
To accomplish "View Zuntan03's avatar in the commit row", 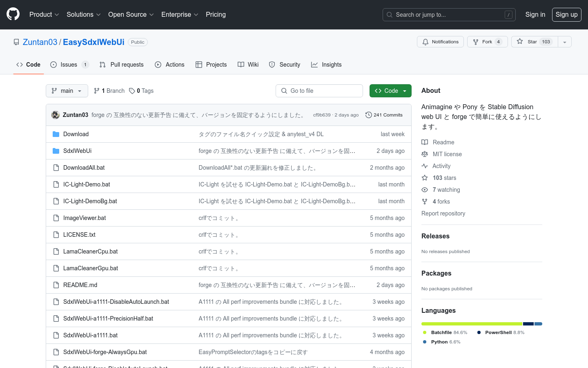I will click(56, 115).
